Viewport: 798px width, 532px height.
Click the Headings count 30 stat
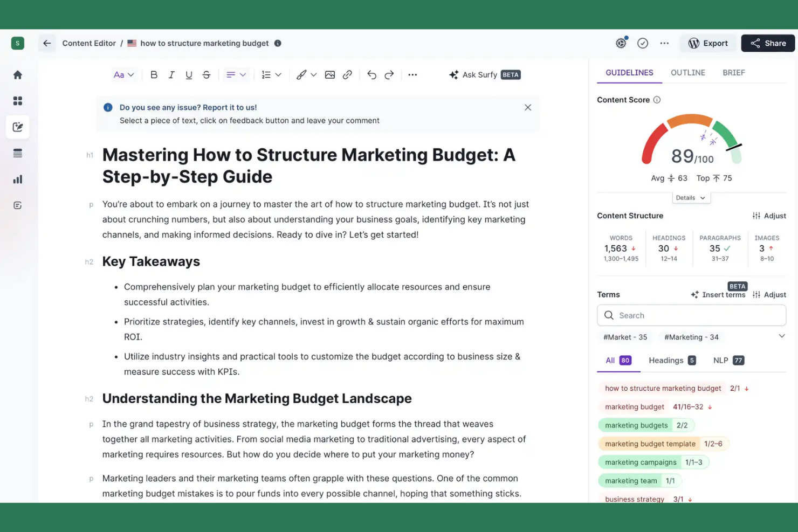click(669, 248)
